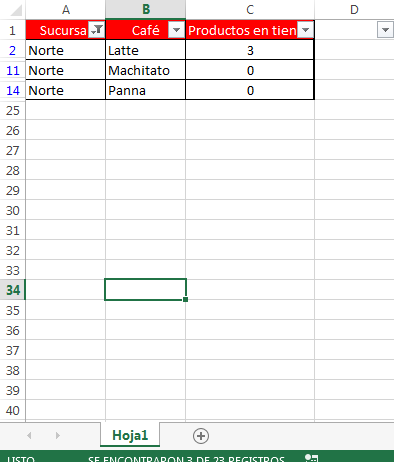Go to previous sheet with left arrow
Viewport: 394px width, 462px height.
[29, 435]
